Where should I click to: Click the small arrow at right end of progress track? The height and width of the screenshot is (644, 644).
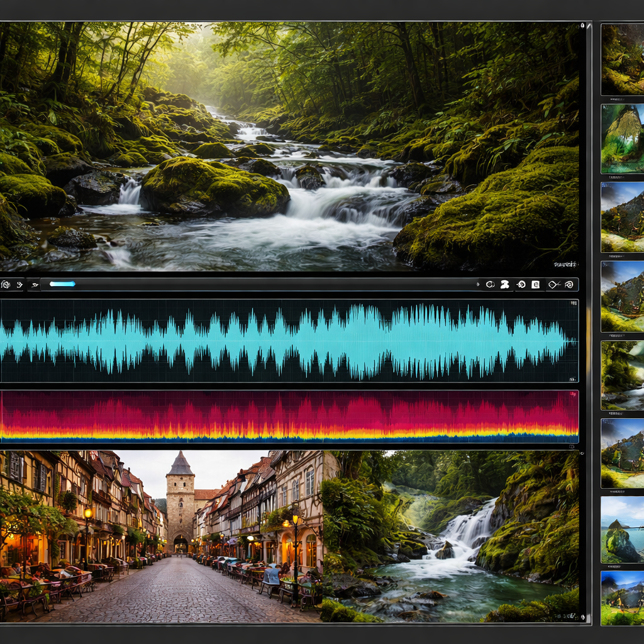[478, 285]
